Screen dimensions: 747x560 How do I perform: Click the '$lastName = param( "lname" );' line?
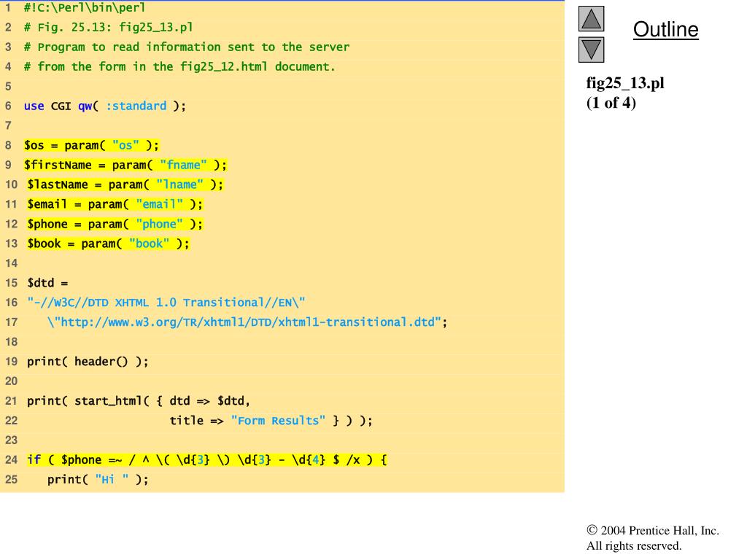click(125, 184)
